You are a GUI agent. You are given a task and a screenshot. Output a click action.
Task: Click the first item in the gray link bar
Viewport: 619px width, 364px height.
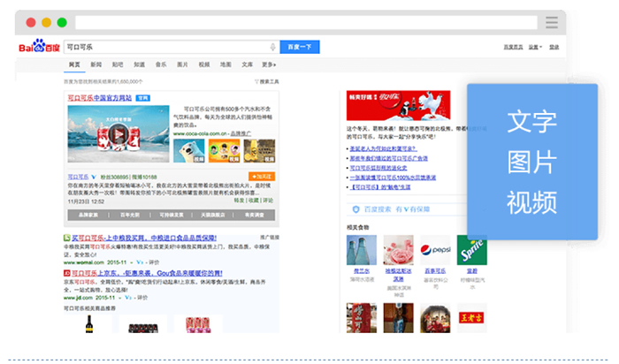click(88, 215)
